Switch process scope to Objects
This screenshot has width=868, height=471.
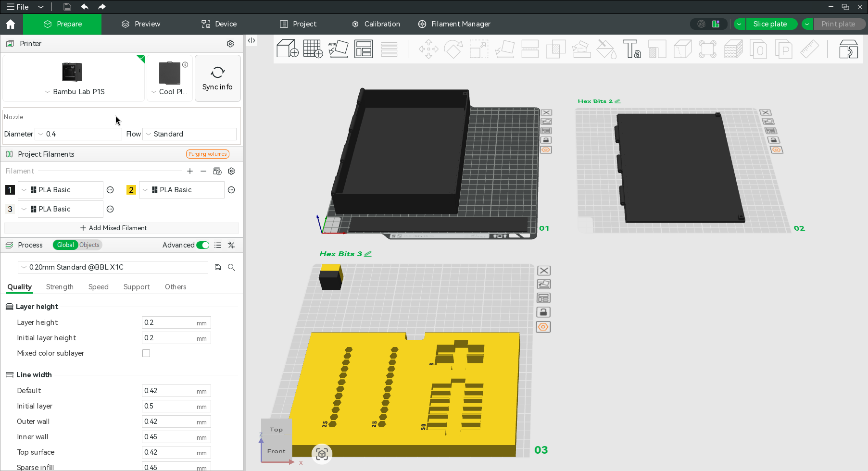89,245
